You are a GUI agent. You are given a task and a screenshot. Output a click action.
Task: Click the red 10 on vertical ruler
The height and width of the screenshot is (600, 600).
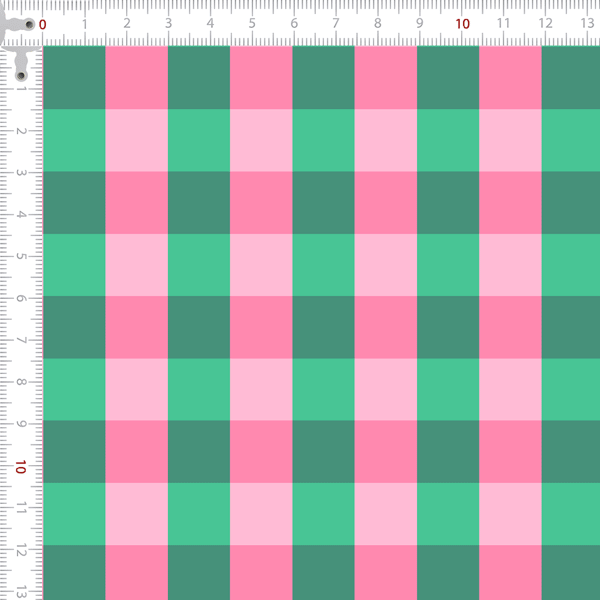pyautogui.click(x=21, y=467)
